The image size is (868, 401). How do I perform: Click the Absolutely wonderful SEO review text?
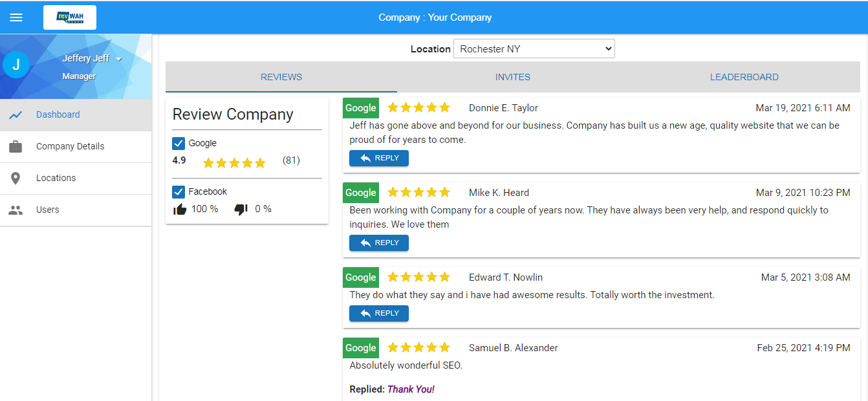click(406, 365)
